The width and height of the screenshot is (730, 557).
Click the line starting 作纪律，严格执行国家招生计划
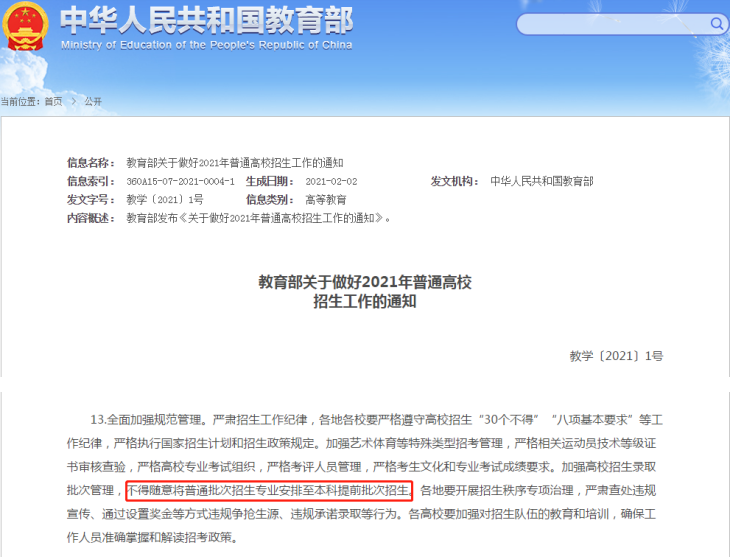click(x=361, y=443)
